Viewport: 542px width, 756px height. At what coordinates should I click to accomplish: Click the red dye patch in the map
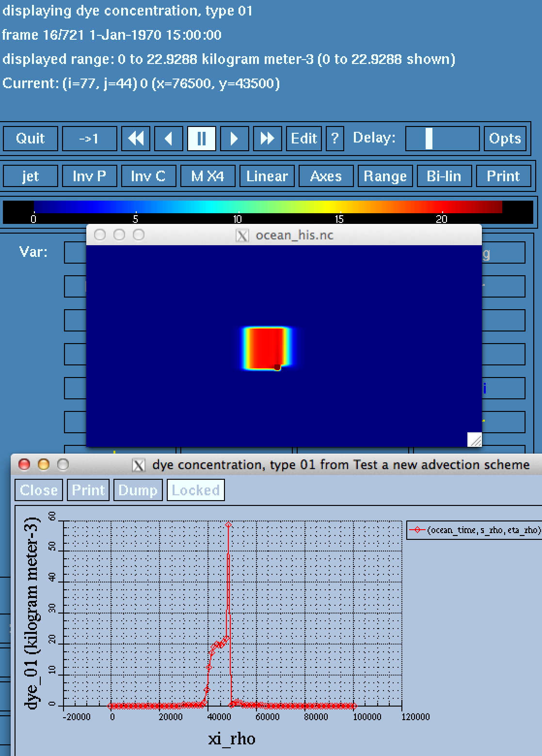click(x=266, y=346)
